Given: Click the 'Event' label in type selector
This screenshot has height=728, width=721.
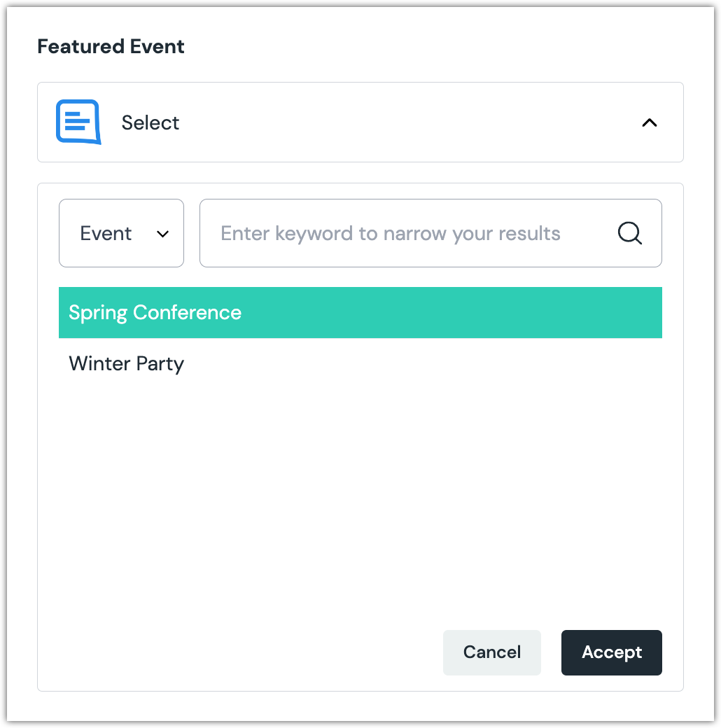Looking at the screenshot, I should [106, 233].
